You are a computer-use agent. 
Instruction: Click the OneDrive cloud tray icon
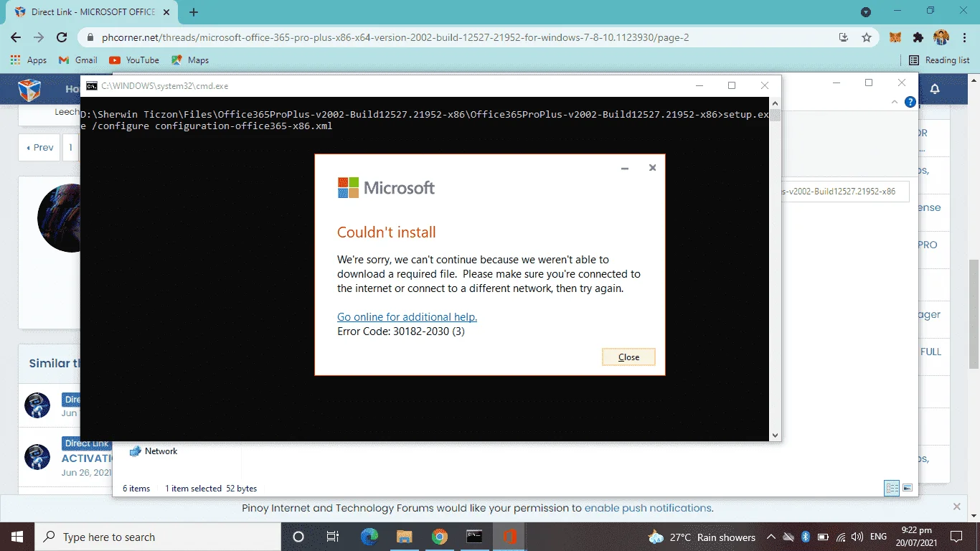coord(788,537)
